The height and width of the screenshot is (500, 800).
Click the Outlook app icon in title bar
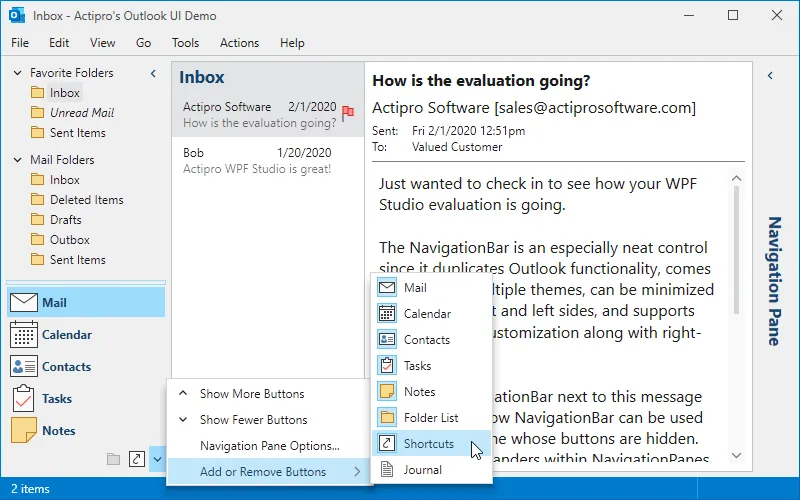tap(17, 15)
